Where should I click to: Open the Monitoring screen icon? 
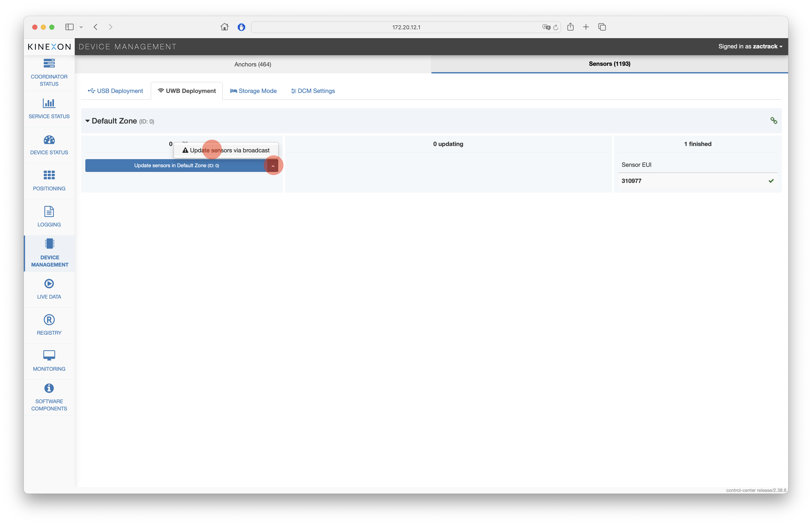[49, 355]
